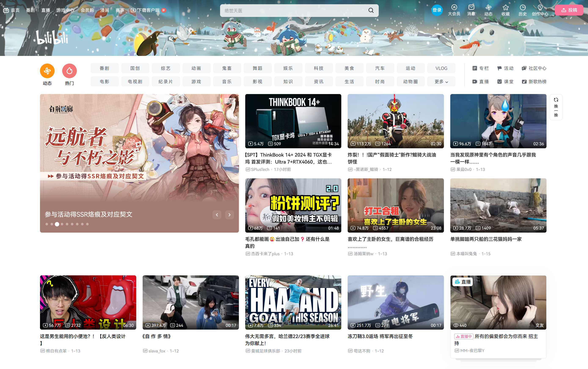Screen dimensions: 588x369
Task: Open uploader 曼城足球俱乐部 link
Action: 266,351
